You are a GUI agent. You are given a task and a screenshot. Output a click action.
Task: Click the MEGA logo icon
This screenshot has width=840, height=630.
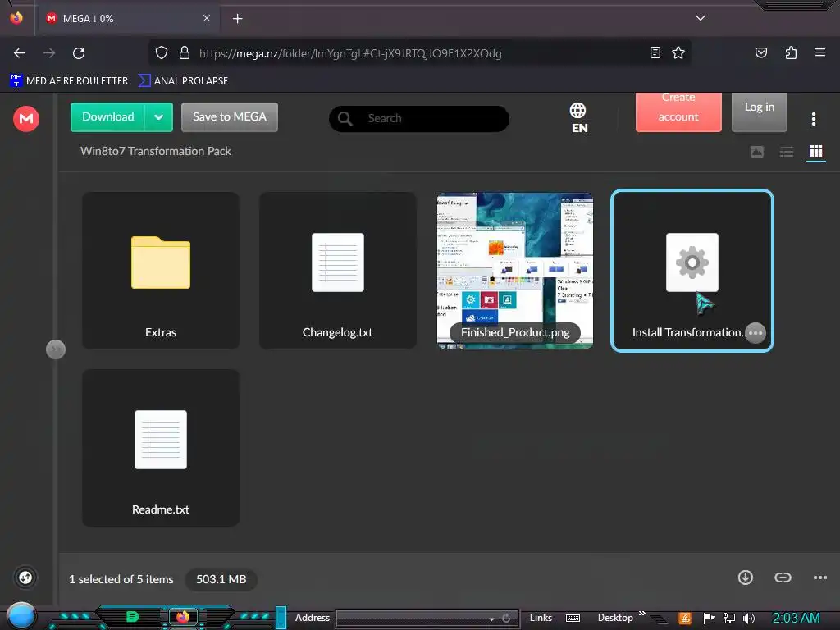click(x=25, y=118)
